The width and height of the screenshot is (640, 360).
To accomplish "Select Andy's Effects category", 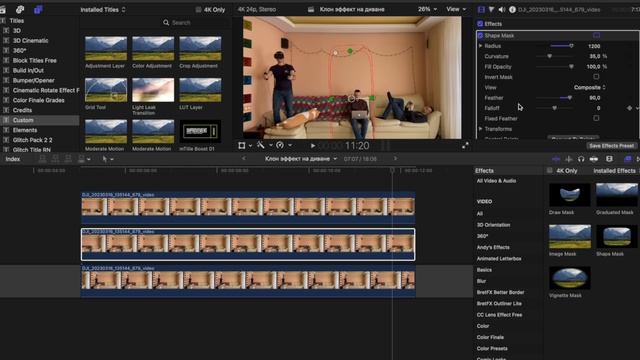I will coord(493,247).
